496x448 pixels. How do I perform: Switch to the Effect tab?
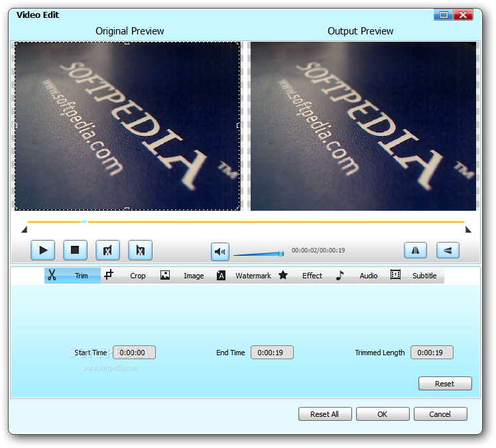pyautogui.click(x=302, y=276)
